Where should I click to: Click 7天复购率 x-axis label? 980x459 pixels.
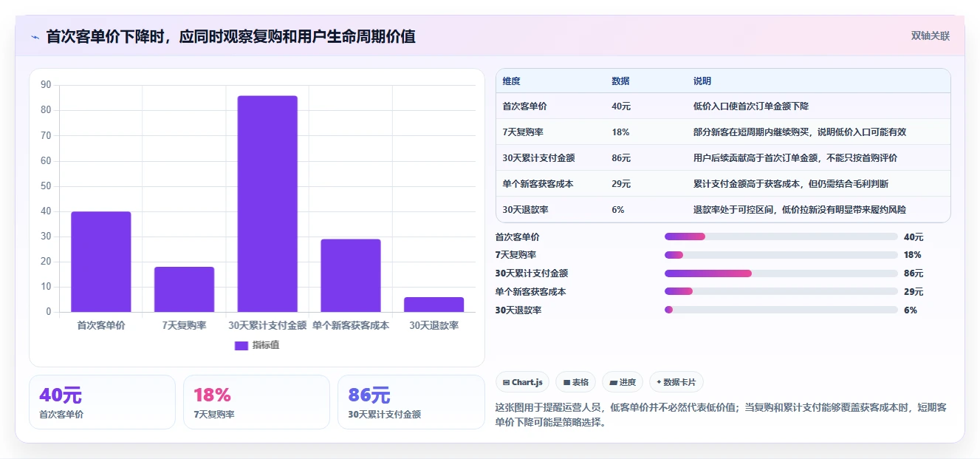185,325
